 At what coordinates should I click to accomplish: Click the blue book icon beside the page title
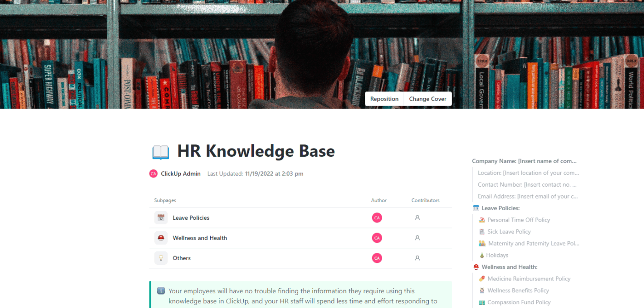[x=161, y=151]
